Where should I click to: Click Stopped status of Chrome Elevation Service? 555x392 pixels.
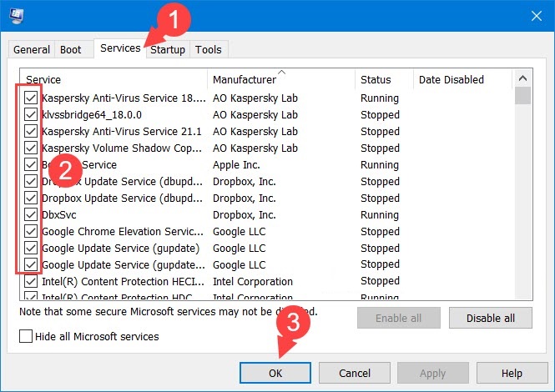[380, 232]
